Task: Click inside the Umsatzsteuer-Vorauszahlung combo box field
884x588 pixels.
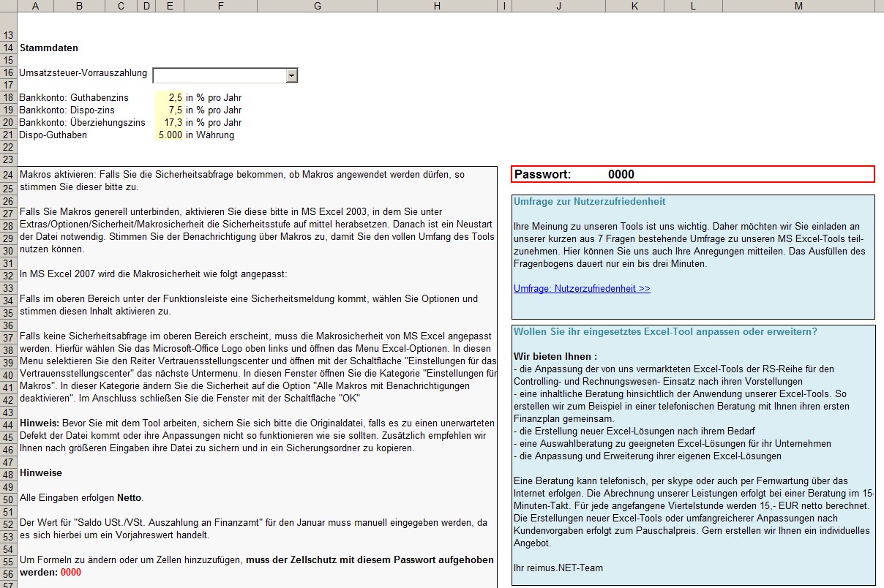Action: 219,75
